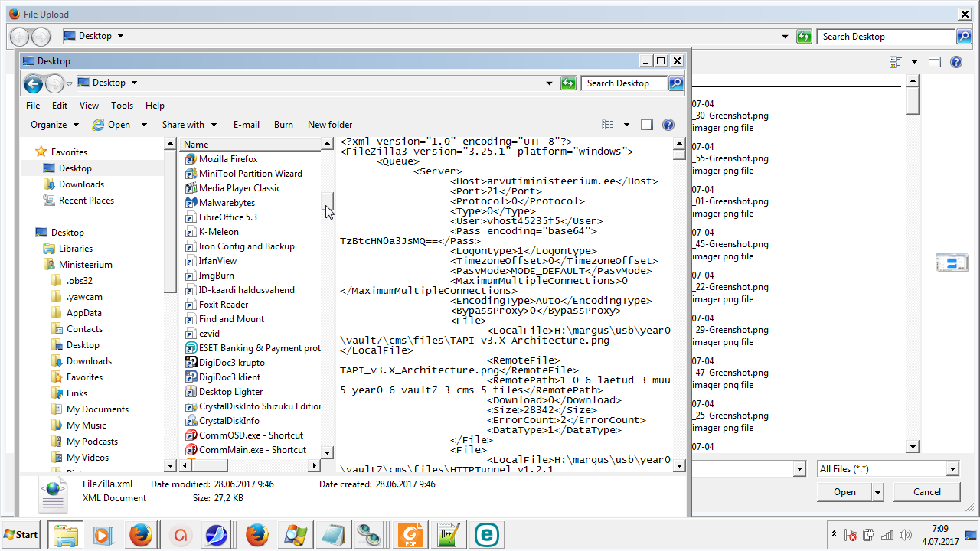980x551 pixels.
Task: Click green Refresh icon in File Upload dialog
Action: point(804,37)
